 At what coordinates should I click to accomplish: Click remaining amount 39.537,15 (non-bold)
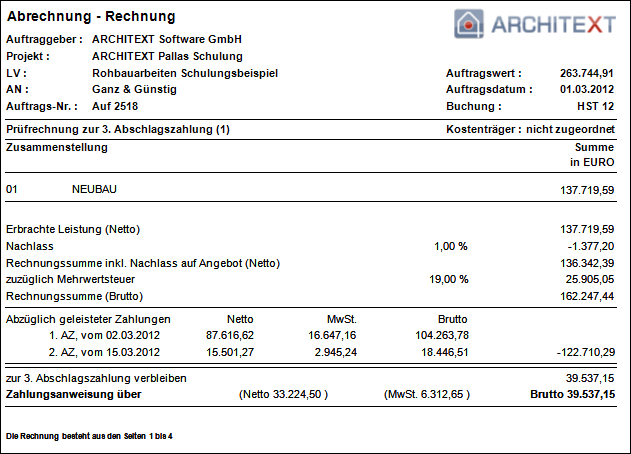pyautogui.click(x=590, y=378)
